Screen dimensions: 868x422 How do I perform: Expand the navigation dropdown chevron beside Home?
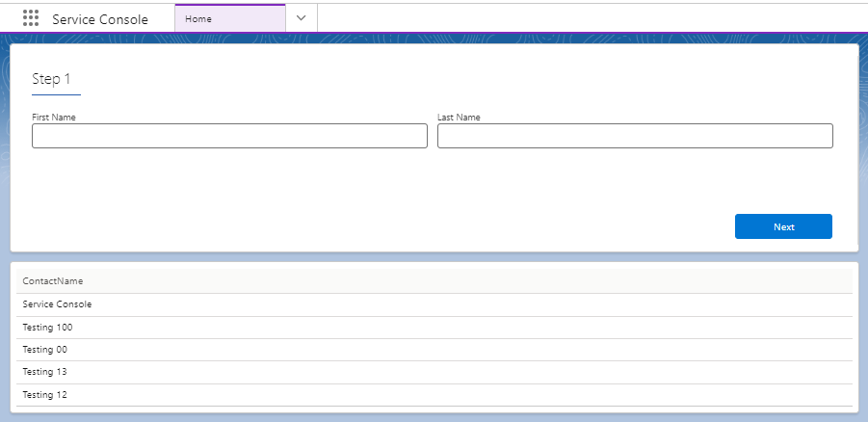pos(302,18)
